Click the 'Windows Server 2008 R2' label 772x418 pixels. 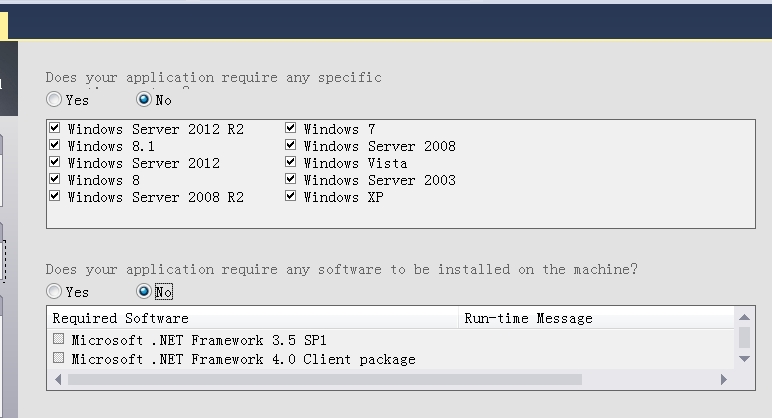pyautogui.click(x=156, y=197)
